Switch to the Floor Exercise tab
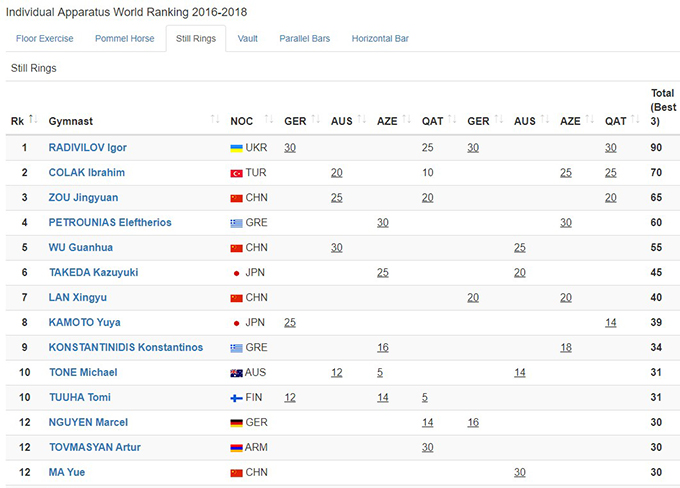The width and height of the screenshot is (680, 488). [x=46, y=39]
